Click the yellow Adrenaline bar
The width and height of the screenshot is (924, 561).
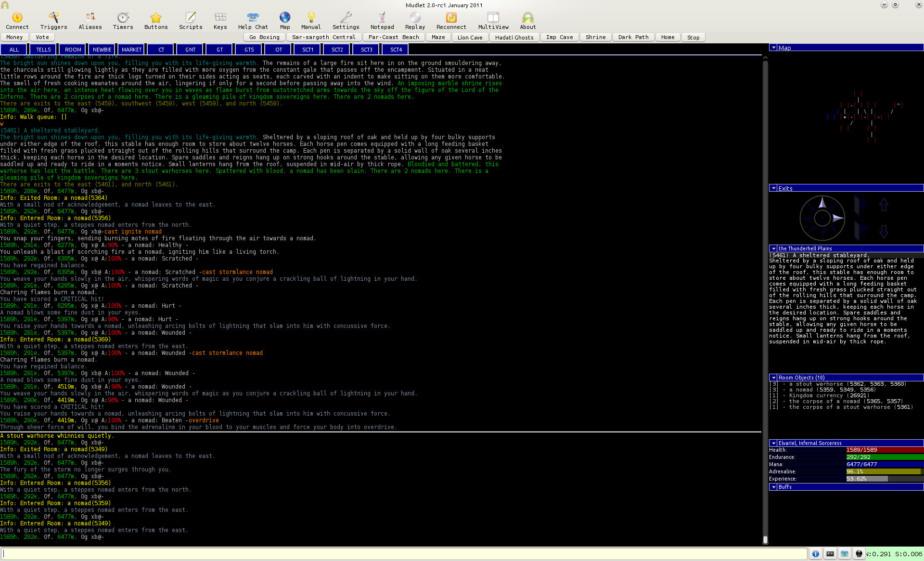(x=885, y=471)
